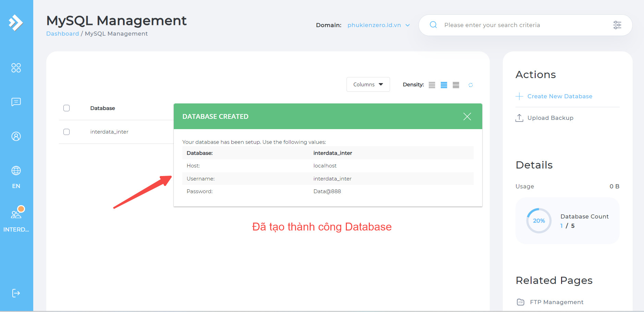Open the Columns dropdown
644x312 pixels.
368,85
